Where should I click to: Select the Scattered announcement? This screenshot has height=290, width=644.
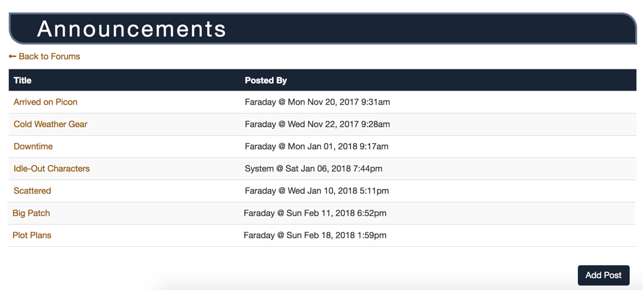click(x=32, y=191)
